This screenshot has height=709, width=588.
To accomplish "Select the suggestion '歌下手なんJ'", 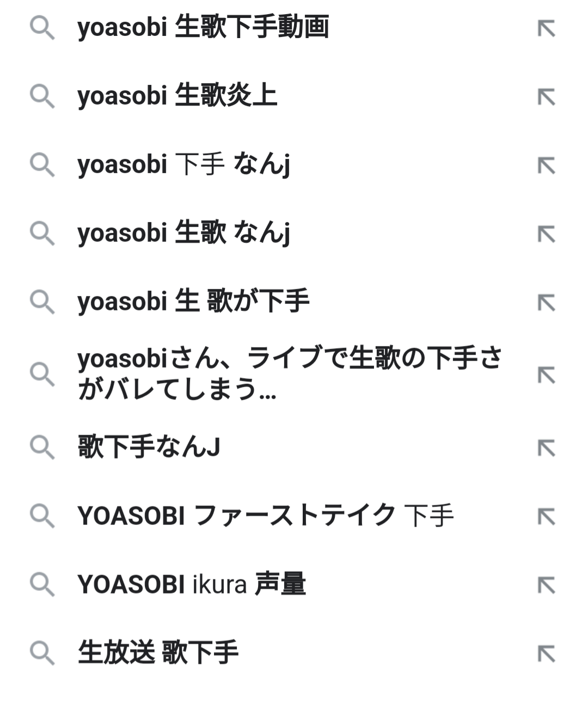I will (149, 448).
